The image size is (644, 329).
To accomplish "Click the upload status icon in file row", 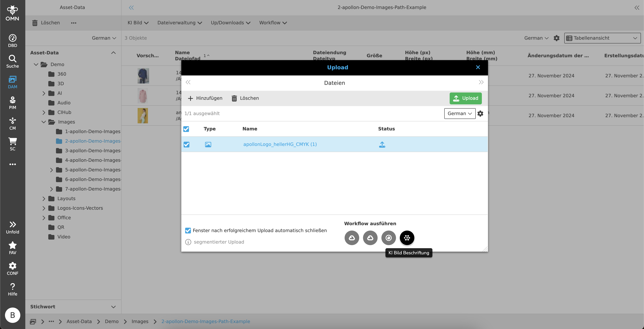I will pos(382,144).
